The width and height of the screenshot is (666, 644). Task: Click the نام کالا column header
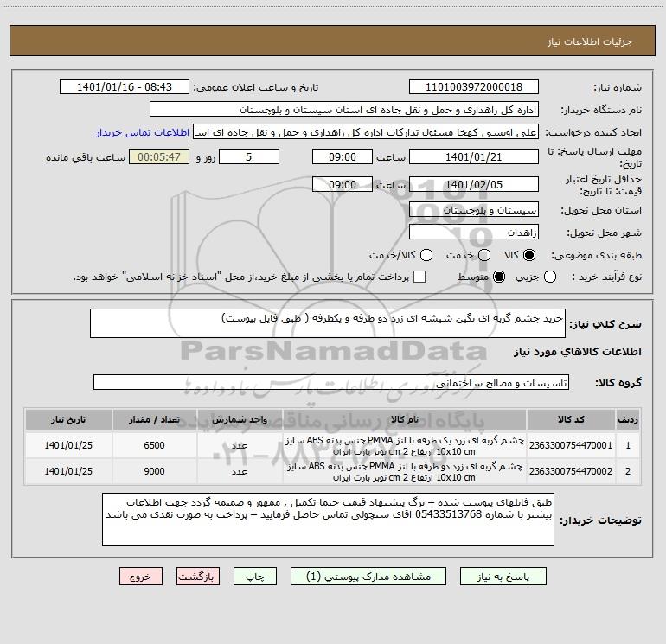coord(405,419)
